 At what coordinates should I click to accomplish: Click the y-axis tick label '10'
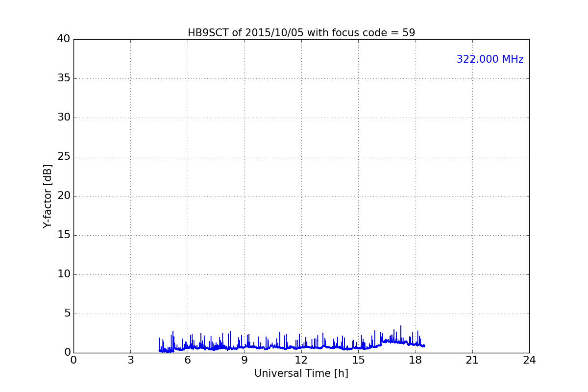[64, 274]
